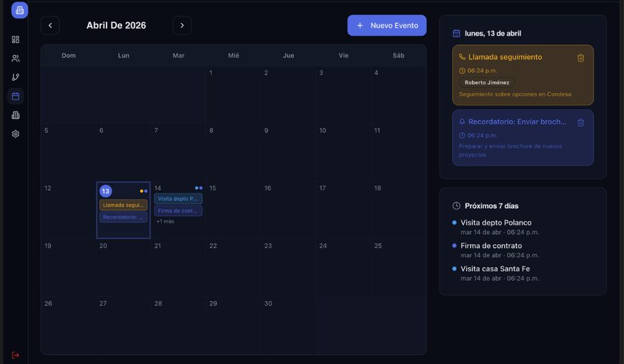This screenshot has width=624, height=364.
Task: Click the app logo icon in sidebar
Action: point(19,10)
